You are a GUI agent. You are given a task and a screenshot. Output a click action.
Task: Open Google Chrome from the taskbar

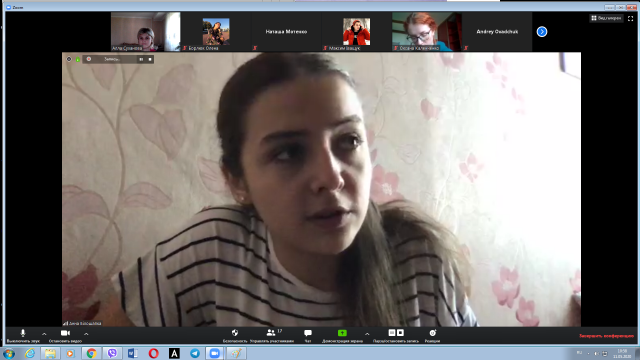click(x=91, y=353)
